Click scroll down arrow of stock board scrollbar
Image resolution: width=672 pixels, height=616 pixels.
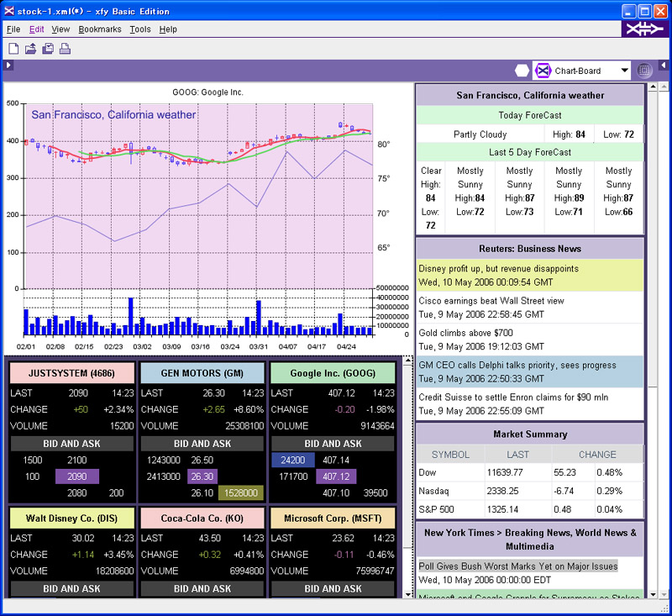pyautogui.click(x=408, y=594)
